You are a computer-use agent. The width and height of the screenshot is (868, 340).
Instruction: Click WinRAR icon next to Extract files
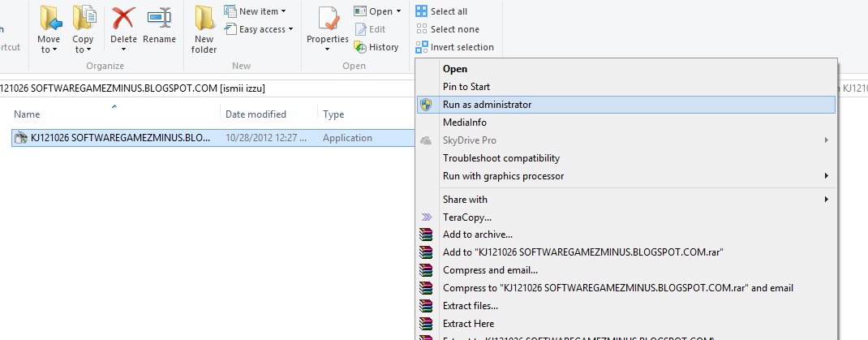pos(426,306)
